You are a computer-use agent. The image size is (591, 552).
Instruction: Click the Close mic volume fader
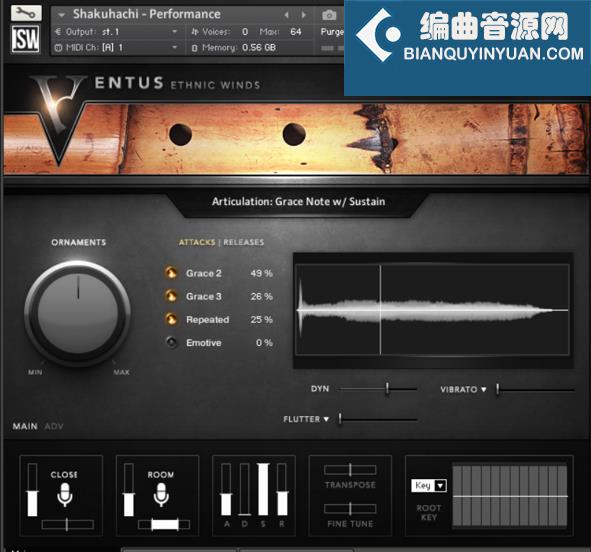click(x=32, y=490)
